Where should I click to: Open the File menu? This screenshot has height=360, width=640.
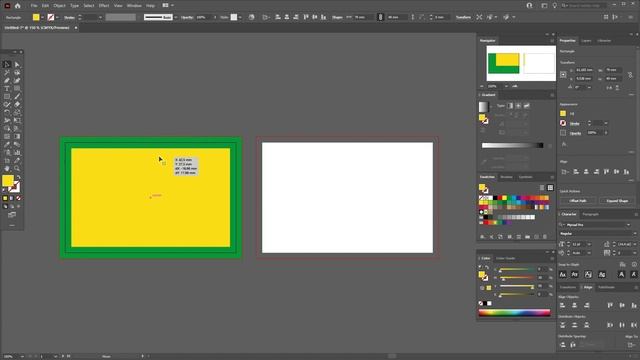coord(34,6)
